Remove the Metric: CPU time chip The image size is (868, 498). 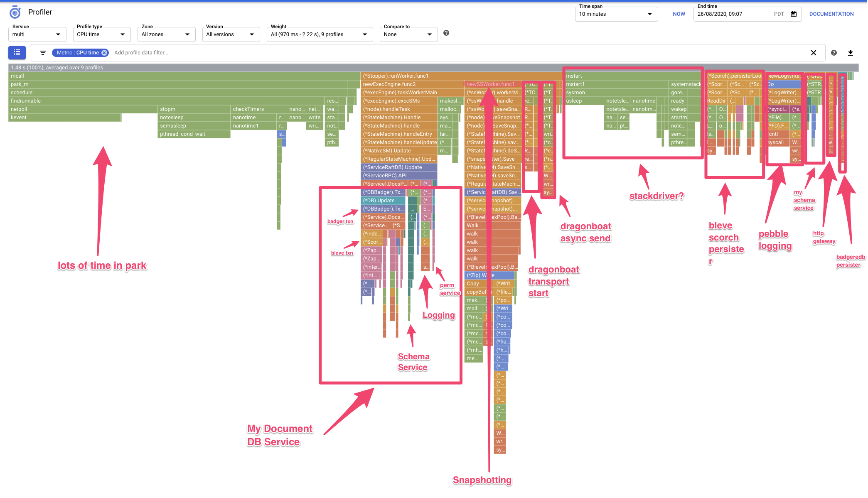pyautogui.click(x=104, y=52)
